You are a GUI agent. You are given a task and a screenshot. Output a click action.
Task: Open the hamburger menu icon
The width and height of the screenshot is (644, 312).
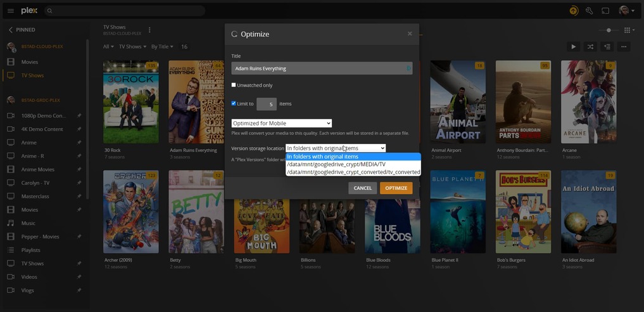[11, 11]
